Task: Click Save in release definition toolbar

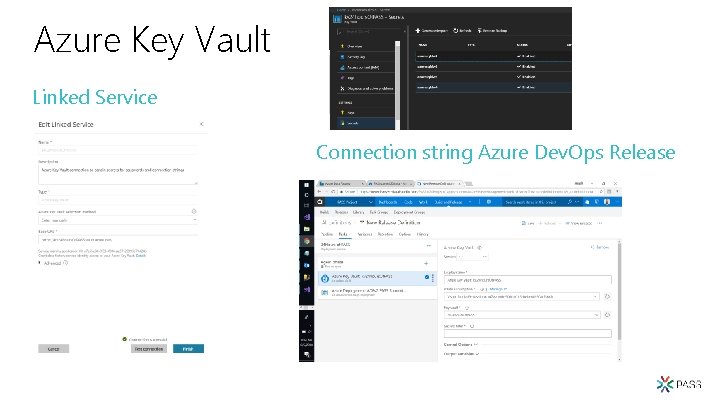Action: pyautogui.click(x=528, y=223)
